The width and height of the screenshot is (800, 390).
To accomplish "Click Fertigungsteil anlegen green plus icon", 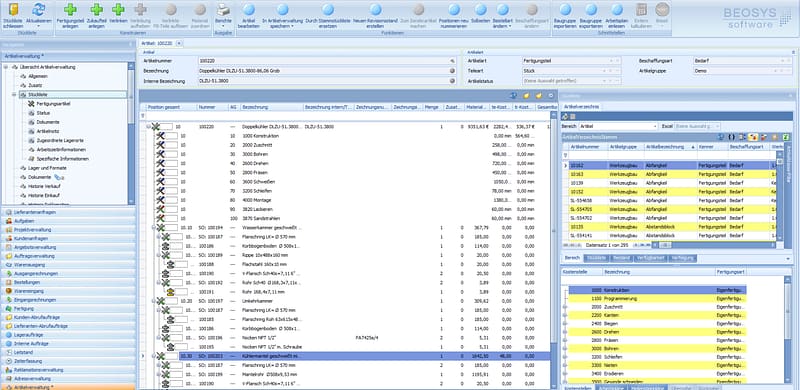I will (70, 9).
